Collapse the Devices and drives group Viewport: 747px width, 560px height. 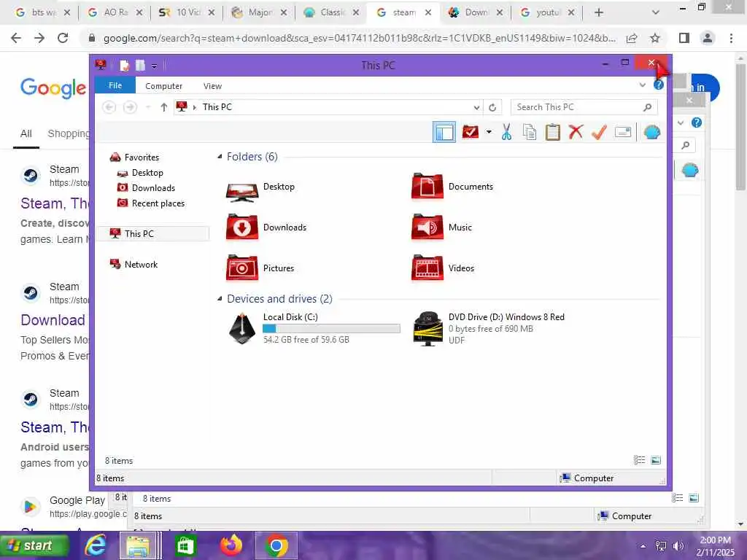click(x=220, y=298)
